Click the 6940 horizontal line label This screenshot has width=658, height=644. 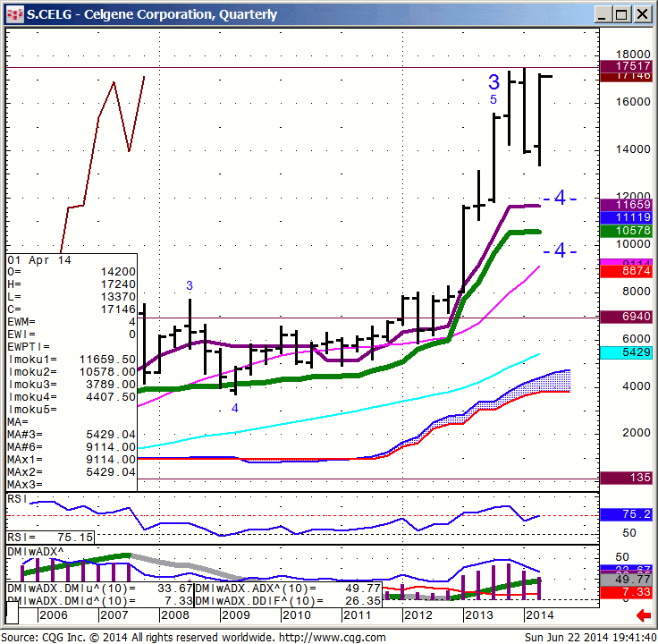pos(626,317)
